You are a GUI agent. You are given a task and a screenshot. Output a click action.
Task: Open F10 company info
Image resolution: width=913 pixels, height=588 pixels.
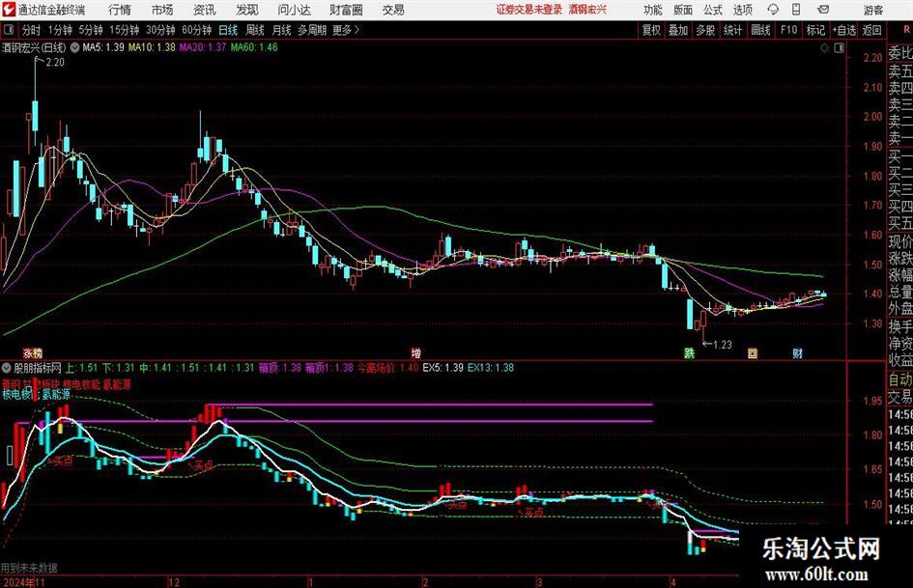click(788, 30)
